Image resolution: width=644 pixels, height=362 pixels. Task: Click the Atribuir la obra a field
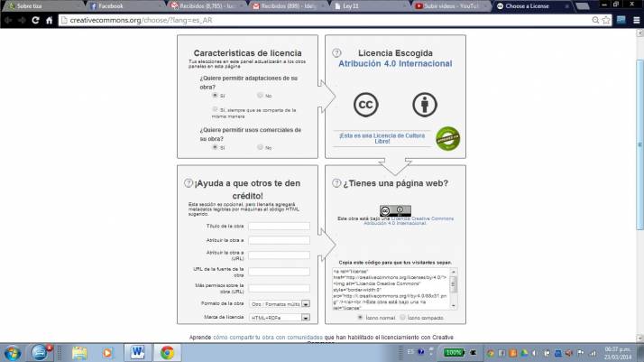click(280, 240)
